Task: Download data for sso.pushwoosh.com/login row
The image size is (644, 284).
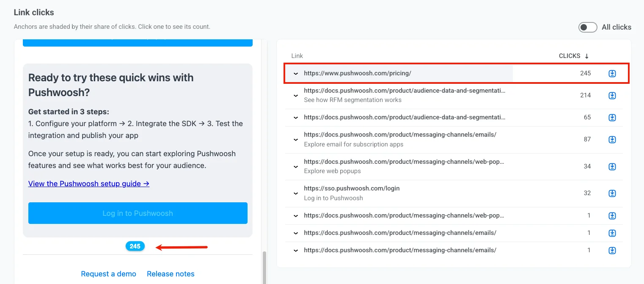Action: [612, 193]
